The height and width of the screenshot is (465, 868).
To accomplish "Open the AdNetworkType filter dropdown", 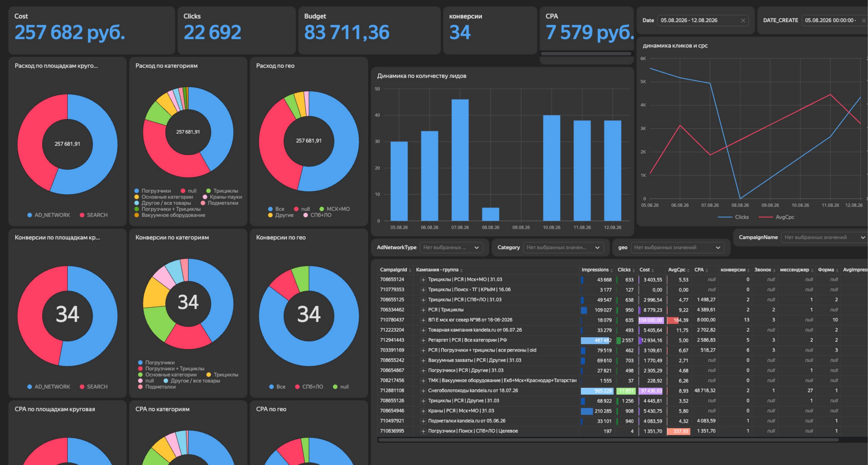I will 451,247.
